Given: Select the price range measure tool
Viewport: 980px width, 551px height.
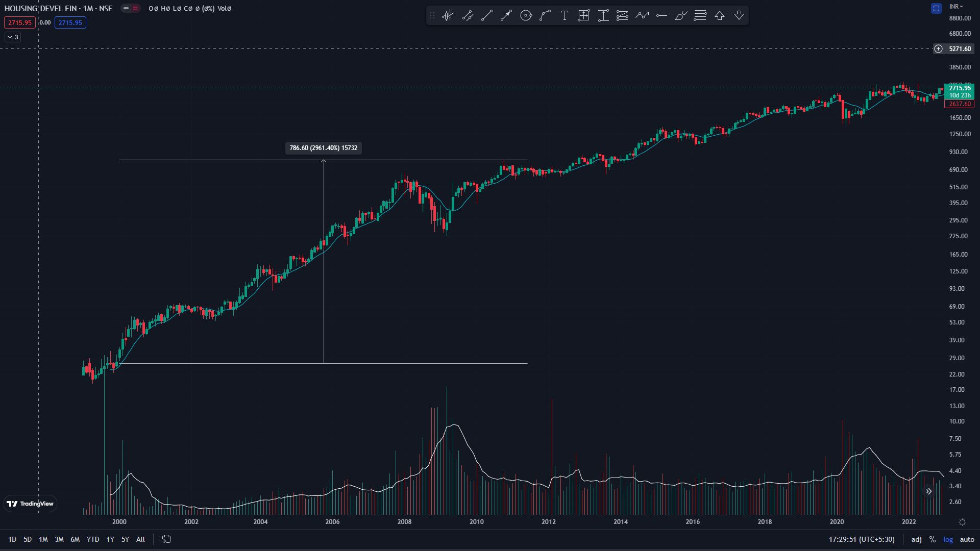Looking at the screenshot, I should click(x=603, y=16).
